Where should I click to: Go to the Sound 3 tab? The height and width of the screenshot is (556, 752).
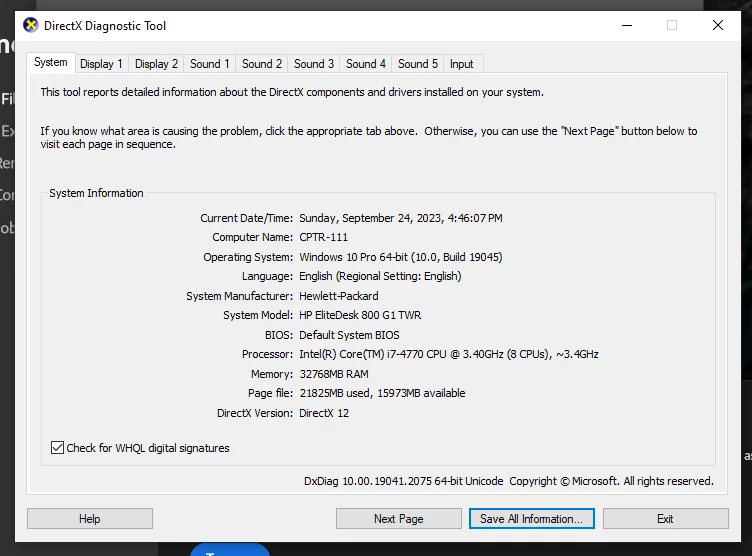[x=314, y=64]
